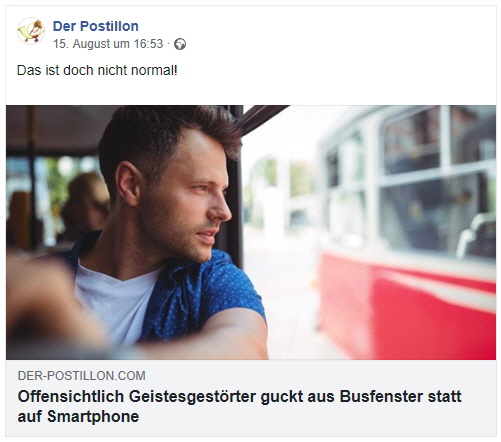Open the article preview photo
This screenshot has width=501, height=442.
251,232
